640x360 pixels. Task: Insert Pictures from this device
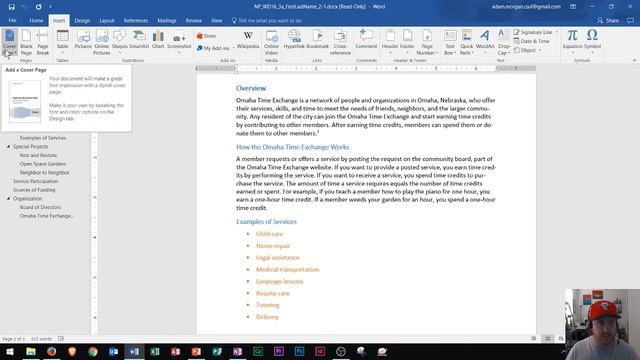83,40
